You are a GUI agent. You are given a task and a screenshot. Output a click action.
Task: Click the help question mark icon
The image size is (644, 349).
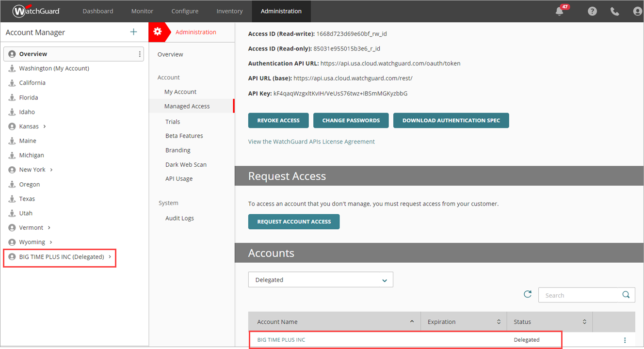[x=592, y=11]
